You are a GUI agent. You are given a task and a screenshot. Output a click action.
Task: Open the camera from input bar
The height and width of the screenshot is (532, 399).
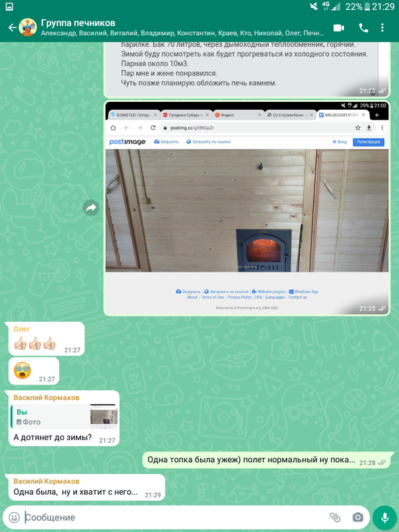358,517
